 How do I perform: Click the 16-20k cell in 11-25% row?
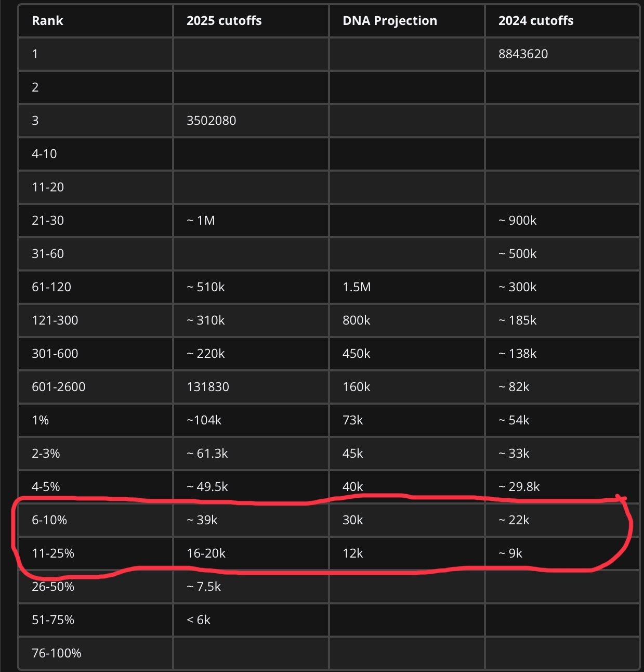tap(251, 553)
